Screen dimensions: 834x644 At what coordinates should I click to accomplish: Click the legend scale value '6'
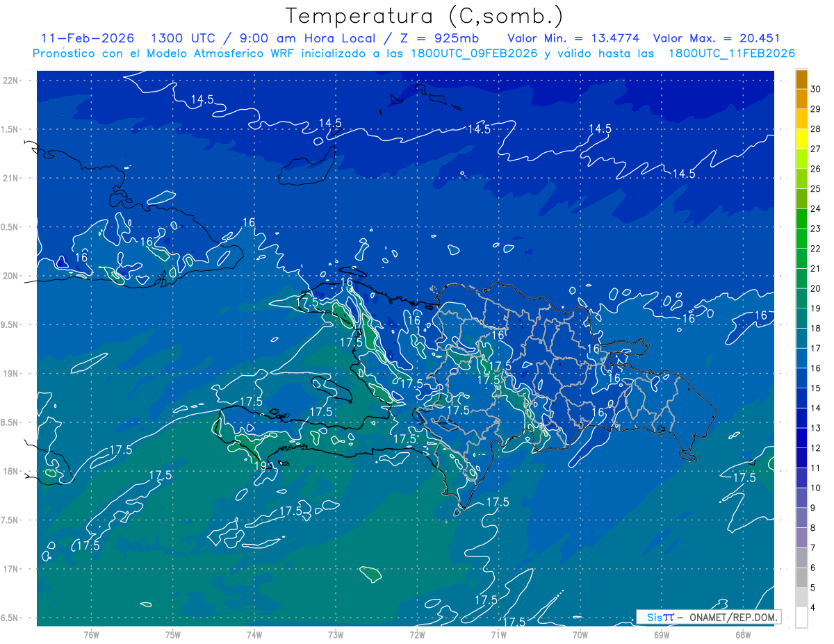[813, 568]
